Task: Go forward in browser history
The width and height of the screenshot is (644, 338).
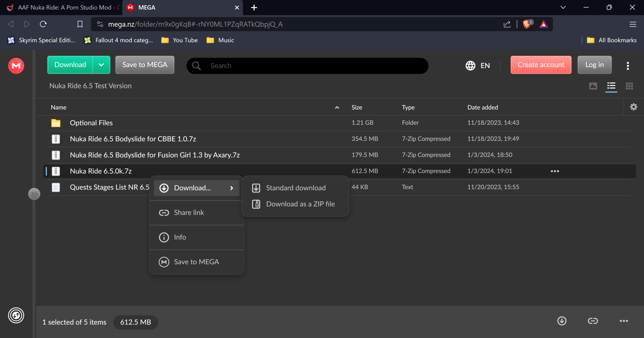Action: click(x=27, y=24)
